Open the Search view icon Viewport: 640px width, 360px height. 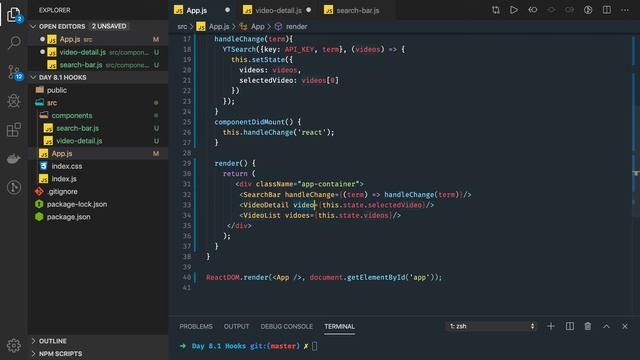click(x=14, y=42)
